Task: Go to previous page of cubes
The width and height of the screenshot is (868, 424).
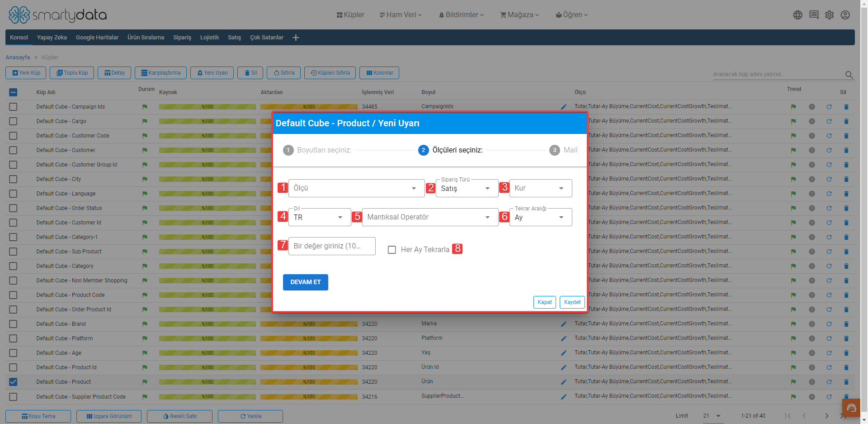Action: pyautogui.click(x=804, y=416)
